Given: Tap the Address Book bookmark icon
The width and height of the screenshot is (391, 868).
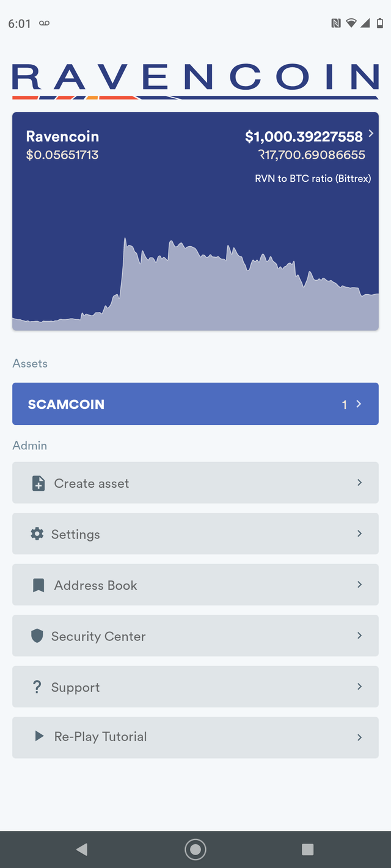Looking at the screenshot, I should coord(38,585).
